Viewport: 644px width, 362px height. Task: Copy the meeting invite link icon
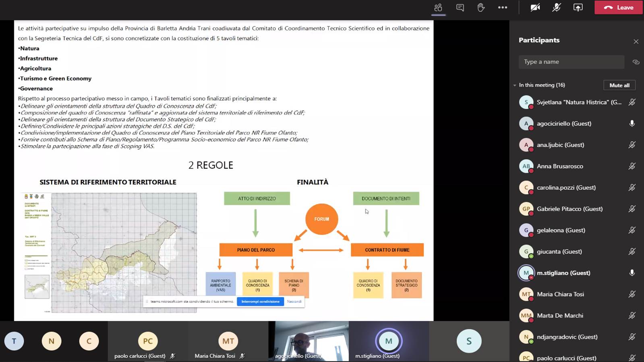pos(636,62)
